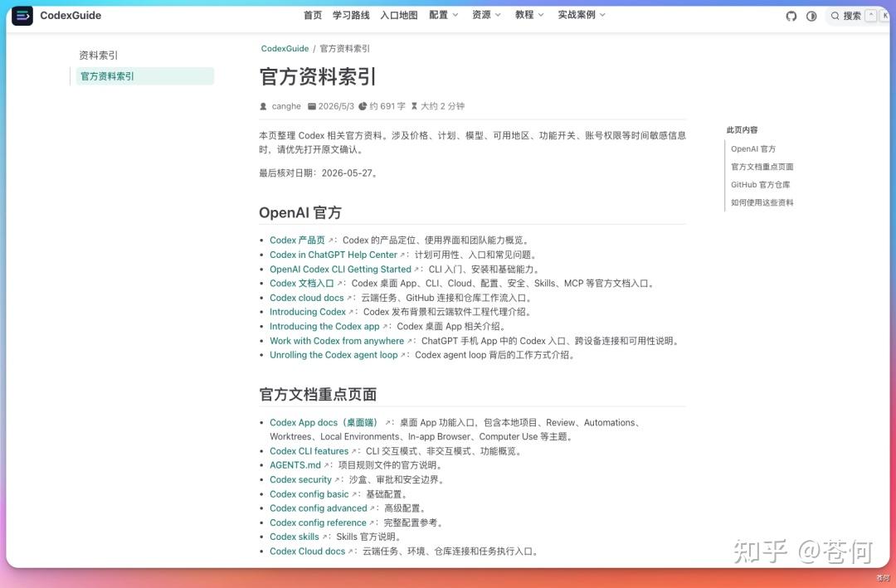Expand the 资源 dropdown menu
The height and width of the screenshot is (588, 896).
(x=486, y=15)
